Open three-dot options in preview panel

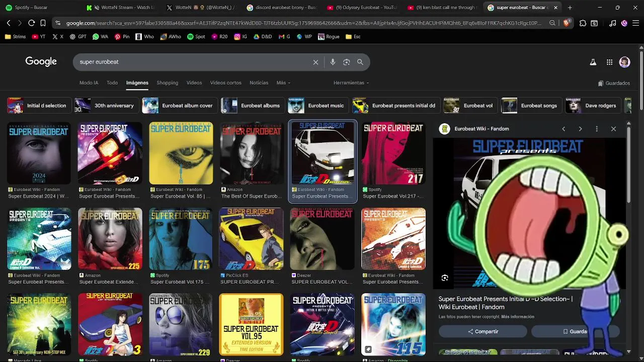click(x=597, y=129)
